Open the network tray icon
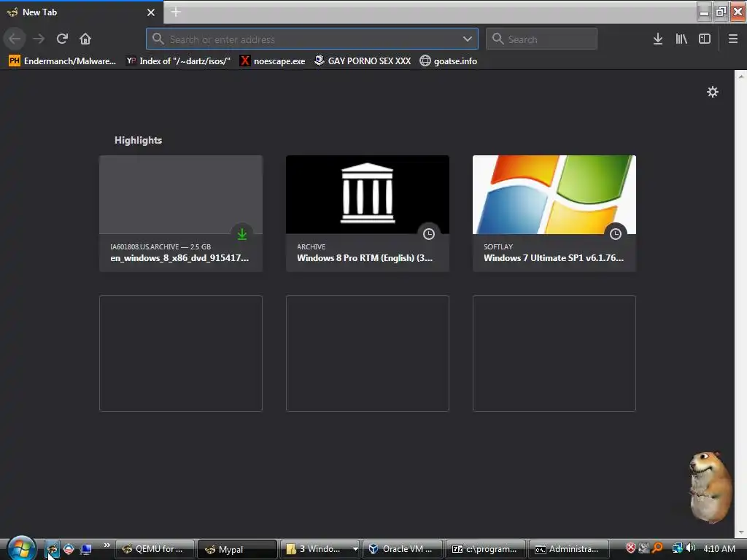The image size is (747, 560). (677, 548)
